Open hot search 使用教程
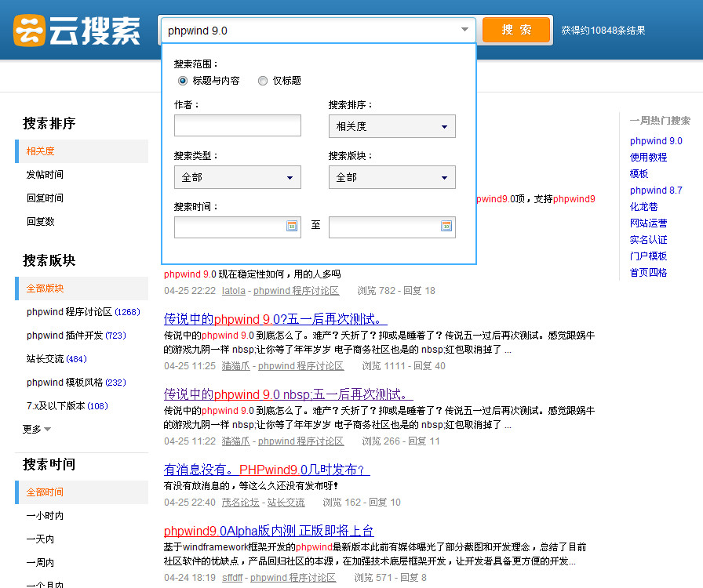Screen dimensions: 703x588 (648, 157)
